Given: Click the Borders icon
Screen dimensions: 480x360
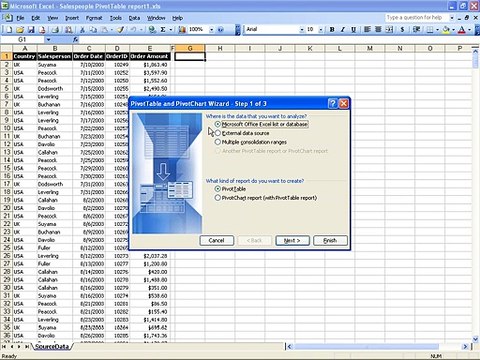Looking at the screenshot, I should 430,30.
